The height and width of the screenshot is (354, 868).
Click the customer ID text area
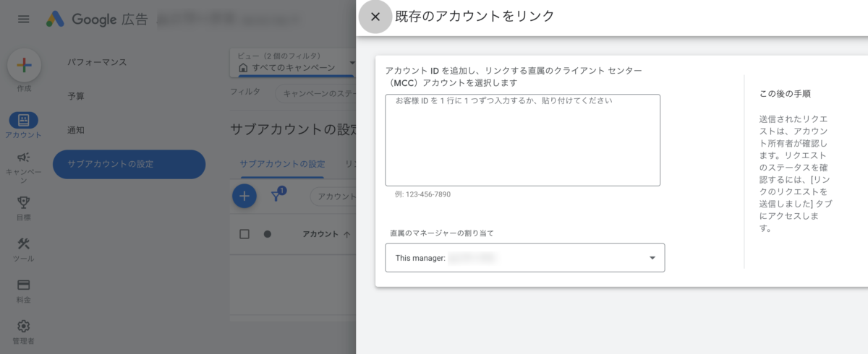[522, 140]
